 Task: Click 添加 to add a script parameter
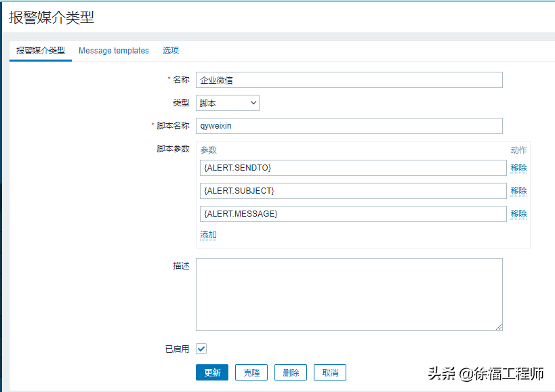click(x=208, y=235)
